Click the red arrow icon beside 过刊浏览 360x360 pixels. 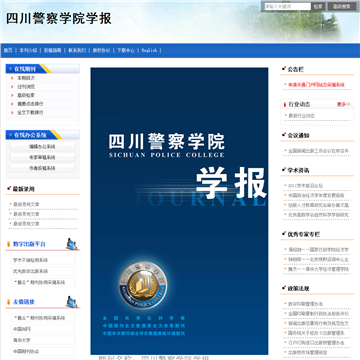[12, 87]
